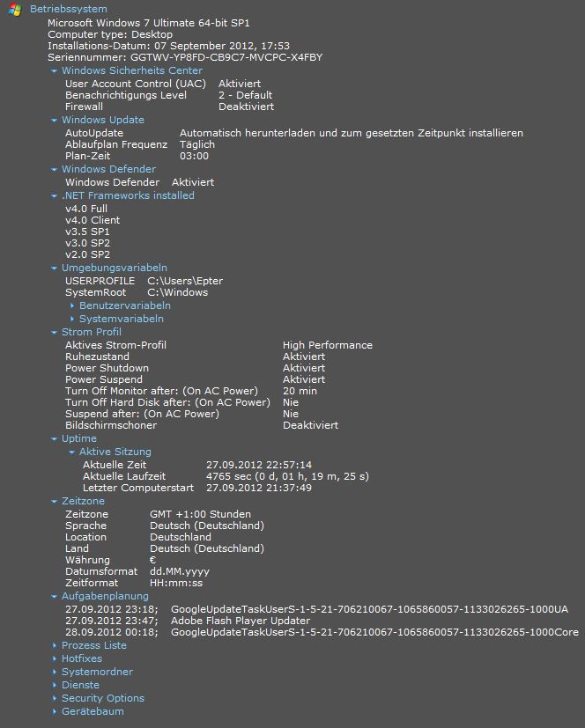Viewport: 585px width, 728px height.
Task: Collapse the .NET Frameworks installed list
Action: point(128,195)
